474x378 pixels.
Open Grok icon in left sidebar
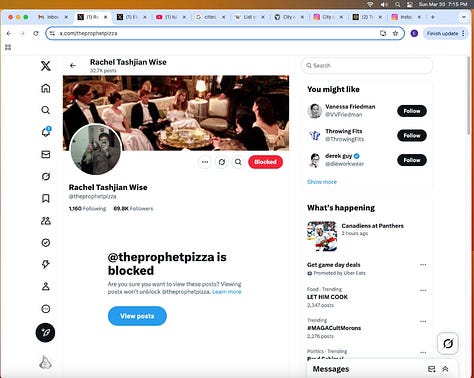click(x=46, y=176)
